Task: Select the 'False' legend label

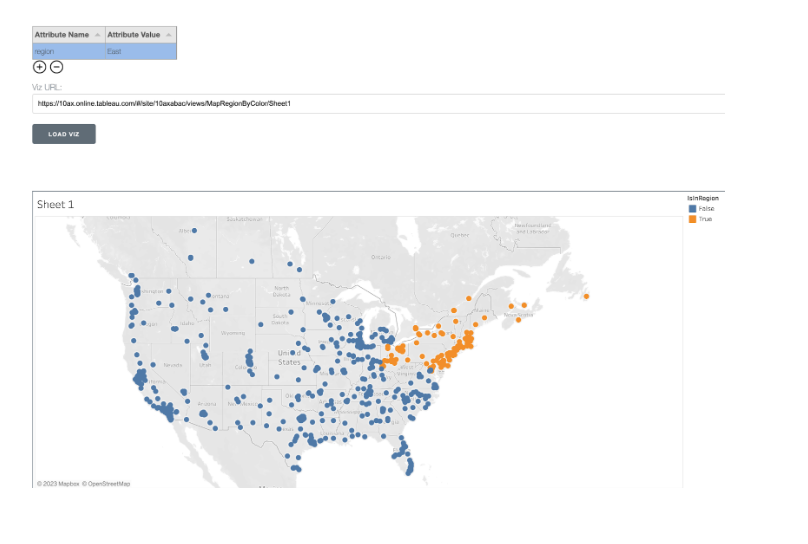Action: click(706, 208)
